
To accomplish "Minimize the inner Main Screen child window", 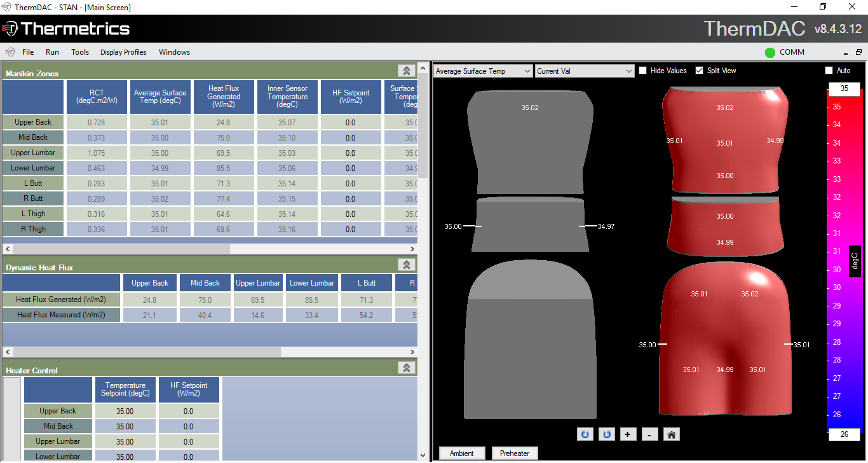I will [846, 53].
